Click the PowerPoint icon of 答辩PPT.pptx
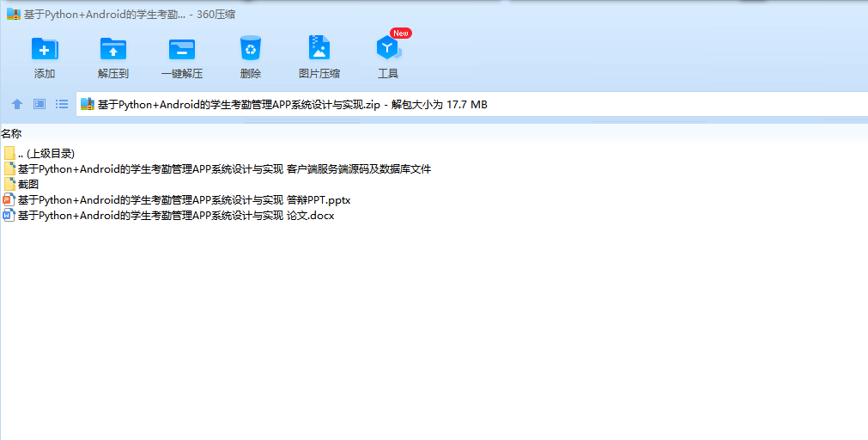Screen dimensions: 868x440 pyautogui.click(x=9, y=200)
